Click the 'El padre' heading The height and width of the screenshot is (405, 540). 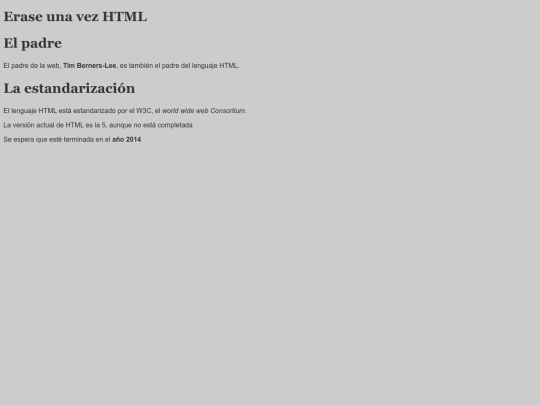[33, 44]
